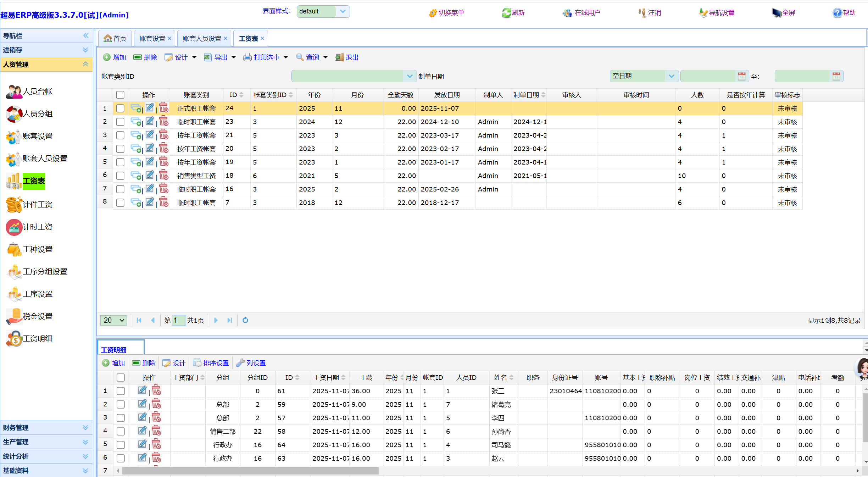Go to next page arrow in pager
Image resolution: width=868 pixels, height=477 pixels.
216,320
